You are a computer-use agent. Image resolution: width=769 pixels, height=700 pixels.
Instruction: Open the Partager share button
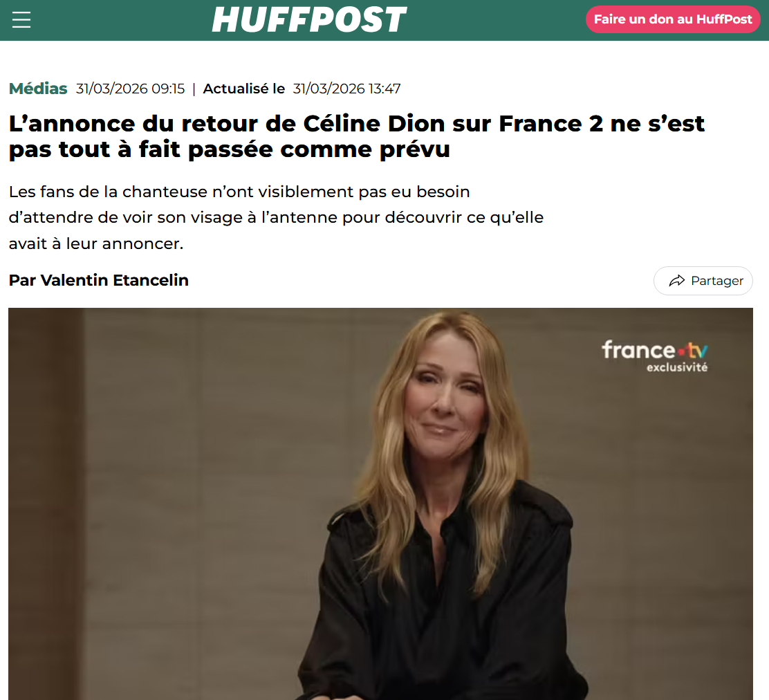[x=703, y=281]
